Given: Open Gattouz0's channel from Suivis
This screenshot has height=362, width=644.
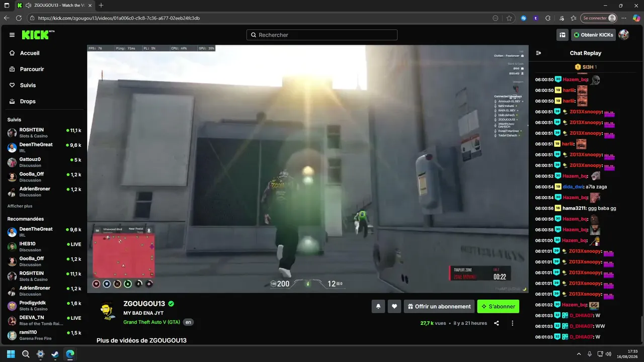Looking at the screenshot, I should pos(44,162).
